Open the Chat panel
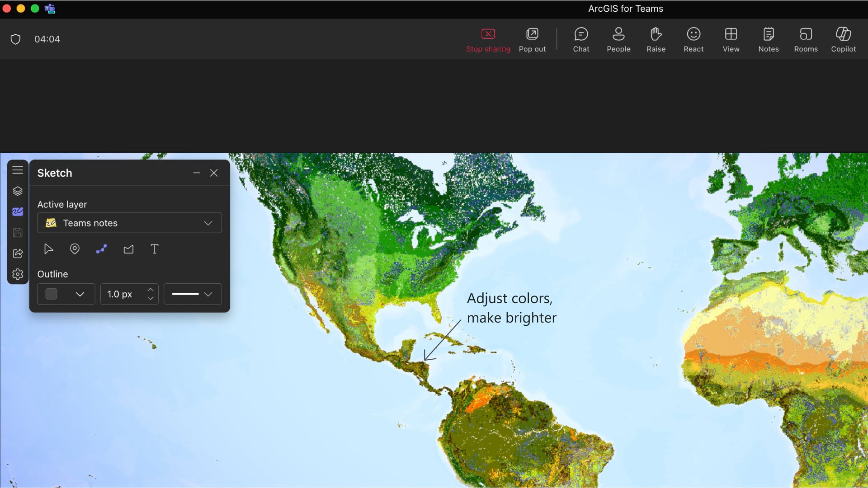 click(581, 39)
